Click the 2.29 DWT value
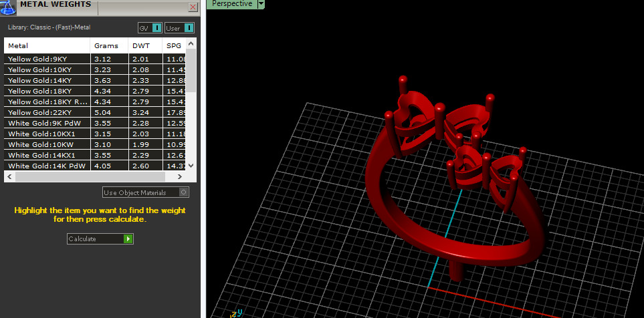This screenshot has height=318, width=644. [x=140, y=155]
